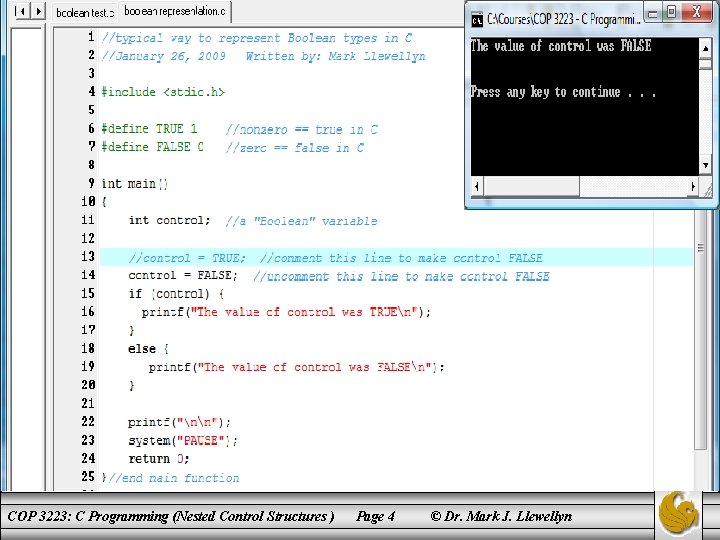
Task: Click 'if (control) {' on line 15
Action: 176,293
